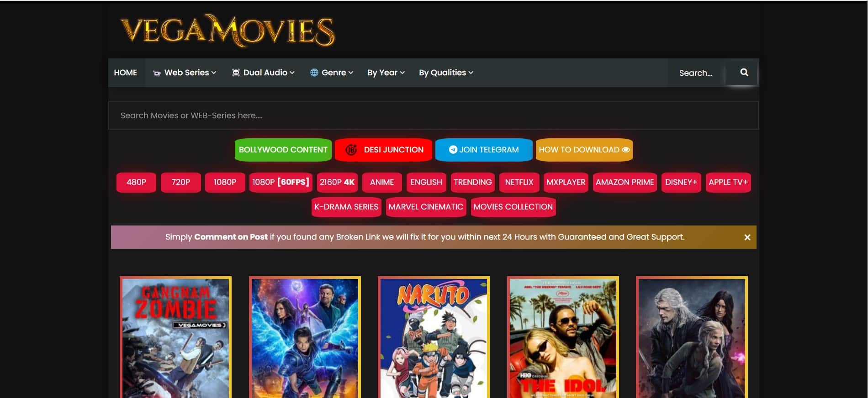The width and height of the screenshot is (868, 398).
Task: Click the Vegamovies logo
Action: [x=228, y=31]
